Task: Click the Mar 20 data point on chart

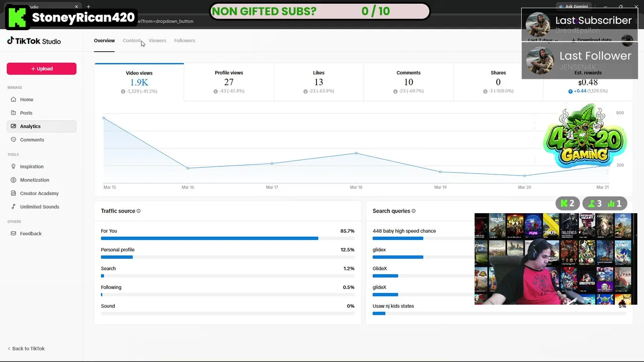Action: (x=525, y=176)
